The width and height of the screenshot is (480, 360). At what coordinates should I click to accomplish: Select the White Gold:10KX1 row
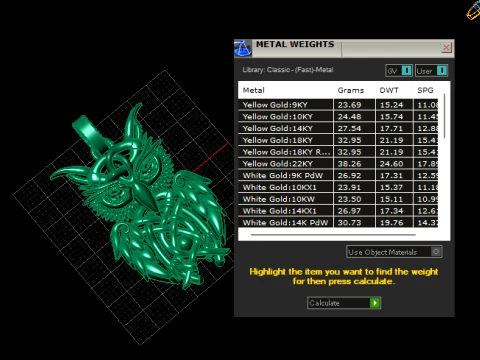coord(338,187)
